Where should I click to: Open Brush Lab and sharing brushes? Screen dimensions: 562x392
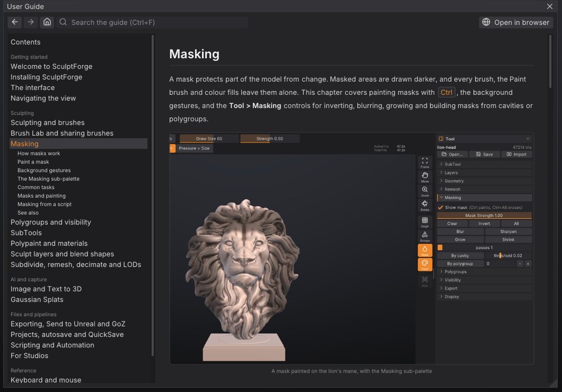[62, 133]
